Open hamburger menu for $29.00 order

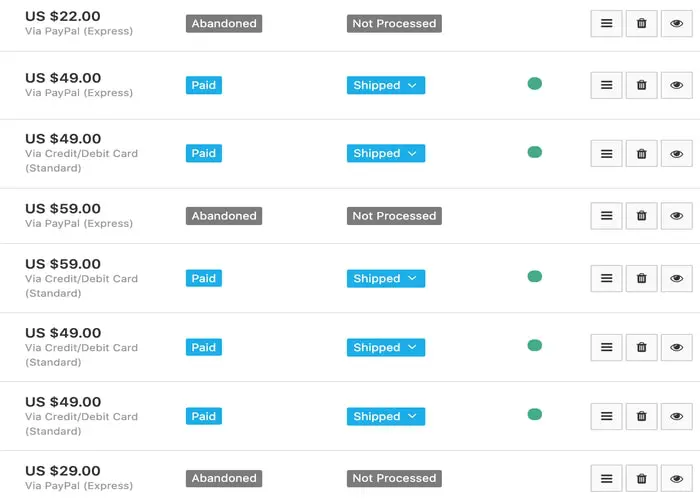(x=606, y=479)
